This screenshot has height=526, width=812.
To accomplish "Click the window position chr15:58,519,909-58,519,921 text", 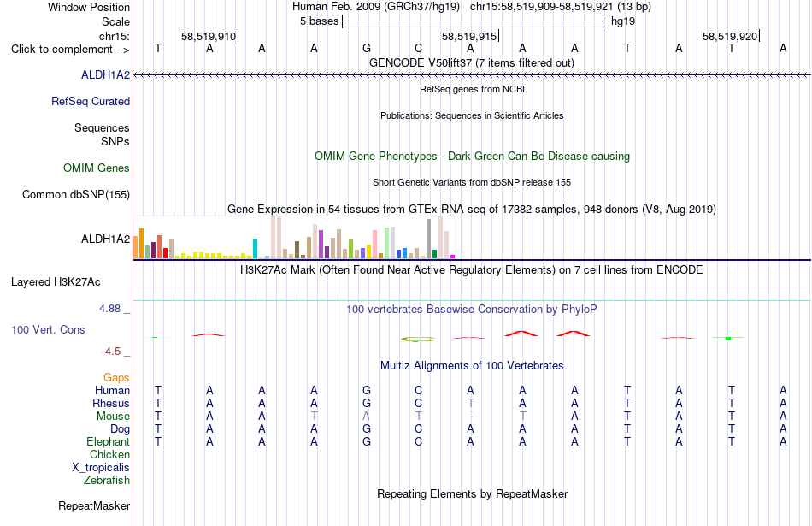I will click(542, 7).
